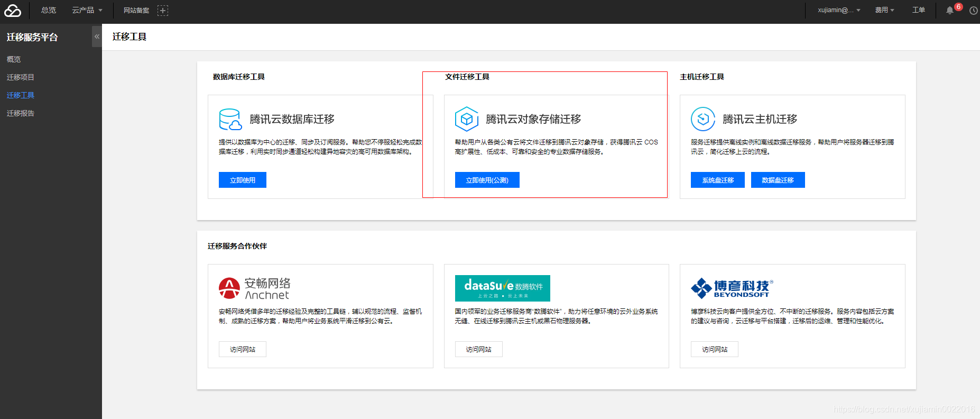The height and width of the screenshot is (419, 980).
Task: Click the clock icon in top bar
Action: (974, 11)
